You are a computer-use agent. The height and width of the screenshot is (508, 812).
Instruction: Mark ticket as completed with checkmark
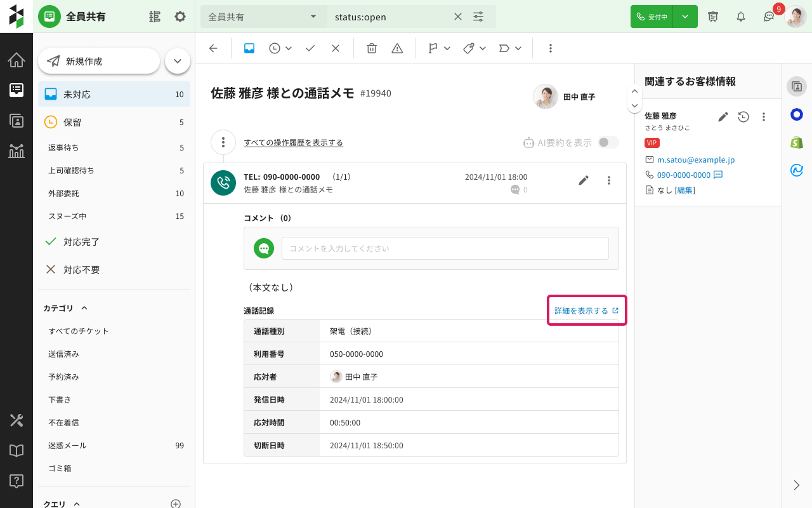point(310,48)
